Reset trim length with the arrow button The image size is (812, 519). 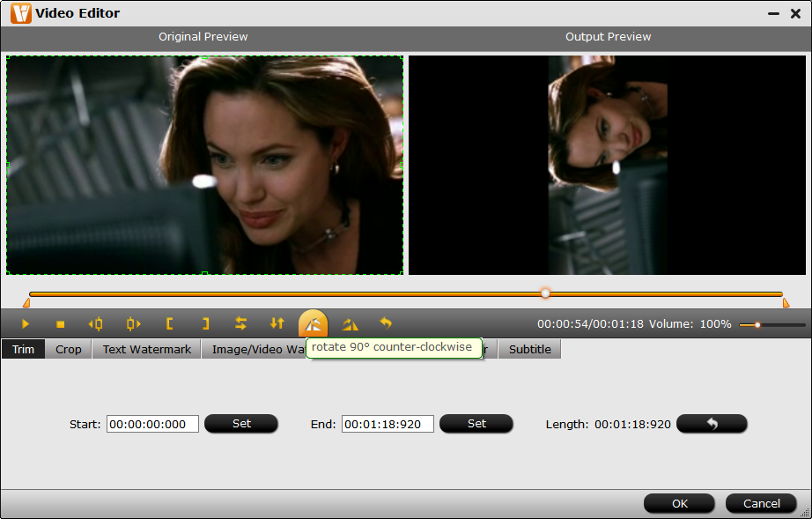[712, 424]
